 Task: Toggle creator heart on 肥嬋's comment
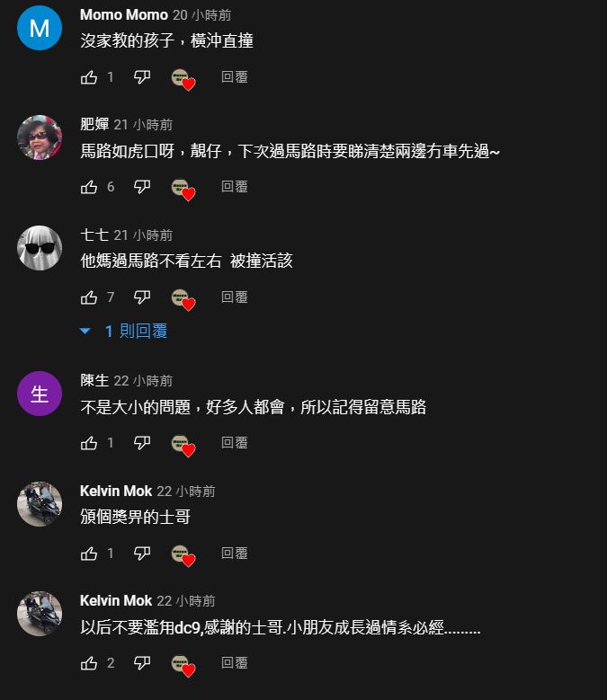tap(183, 190)
